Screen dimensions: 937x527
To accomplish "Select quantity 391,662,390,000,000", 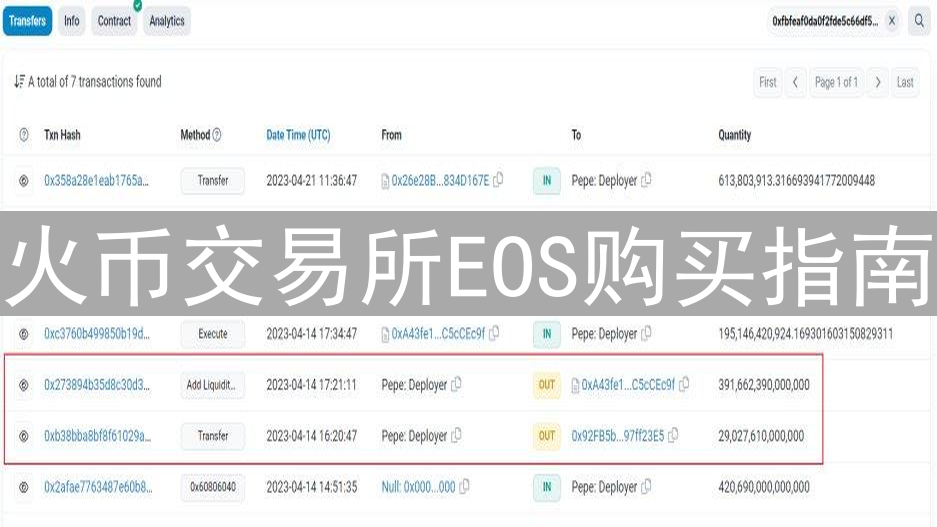I will pyautogui.click(x=764, y=385).
